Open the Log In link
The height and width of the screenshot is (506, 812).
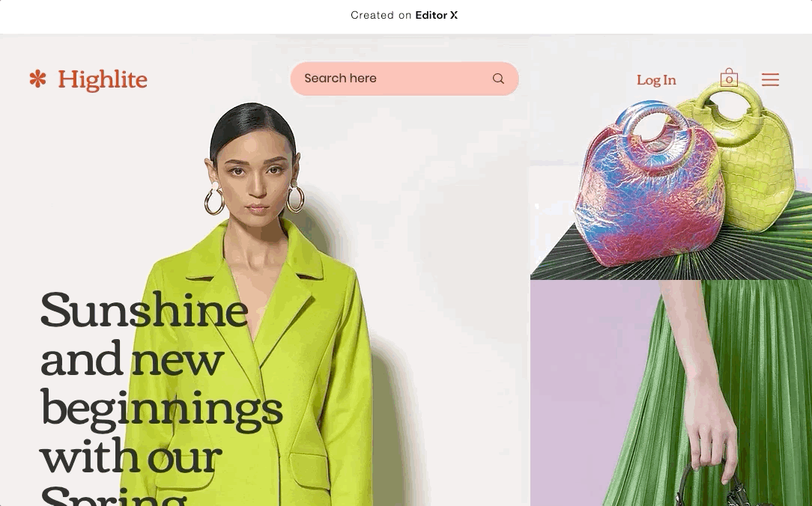(x=656, y=79)
